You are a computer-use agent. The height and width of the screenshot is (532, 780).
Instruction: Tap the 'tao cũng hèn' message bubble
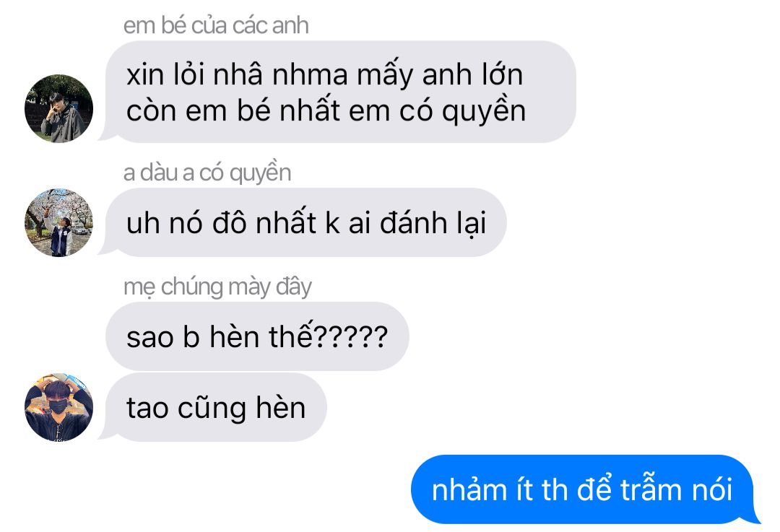(x=215, y=407)
